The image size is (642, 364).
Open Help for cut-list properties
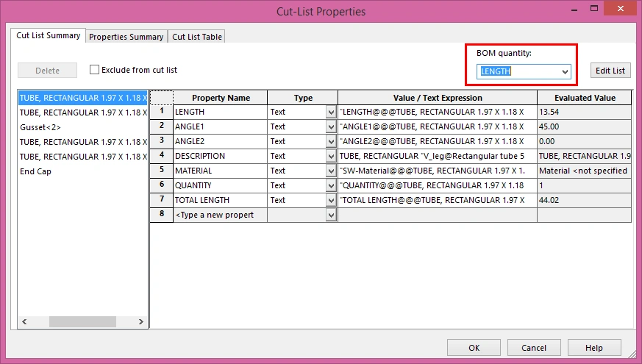594,348
